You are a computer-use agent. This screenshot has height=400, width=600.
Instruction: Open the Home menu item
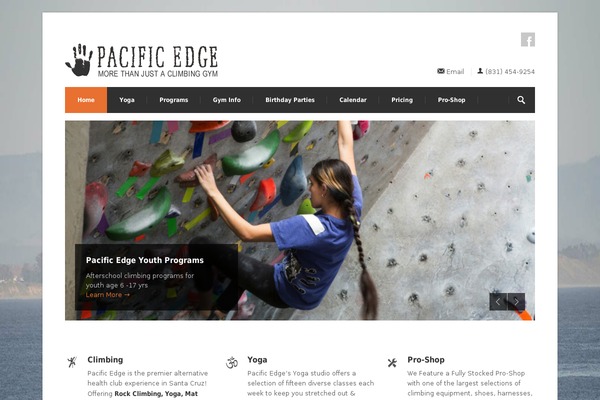tap(86, 100)
